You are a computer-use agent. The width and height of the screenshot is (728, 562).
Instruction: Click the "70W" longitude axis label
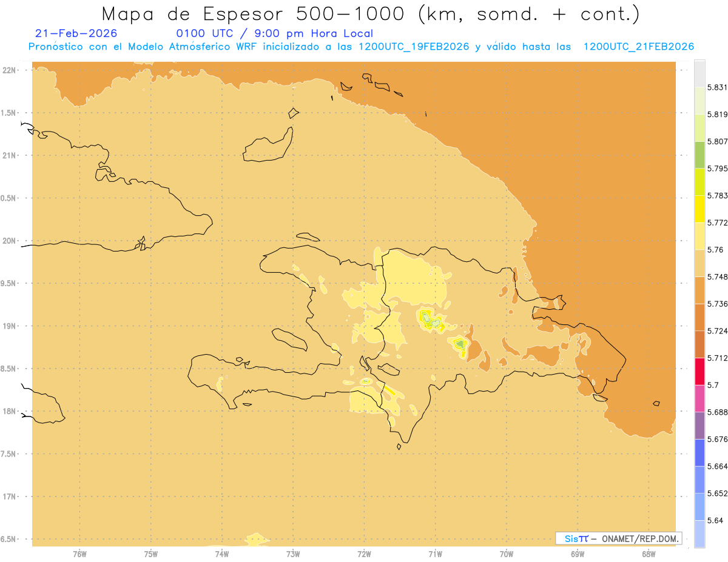[507, 554]
